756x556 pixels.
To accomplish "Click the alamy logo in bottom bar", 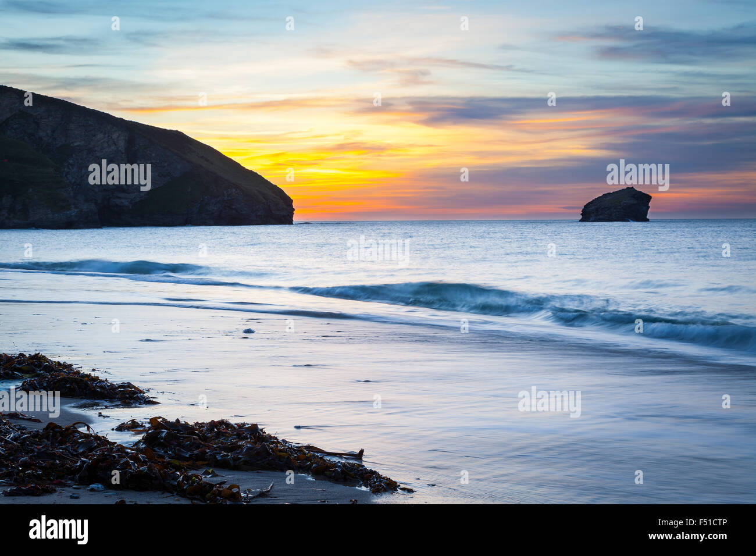I will pos(59,530).
